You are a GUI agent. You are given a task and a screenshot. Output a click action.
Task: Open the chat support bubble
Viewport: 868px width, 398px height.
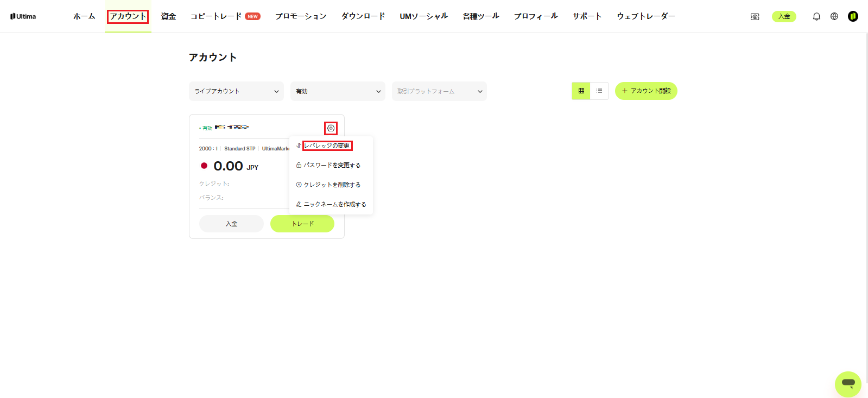pos(848,384)
